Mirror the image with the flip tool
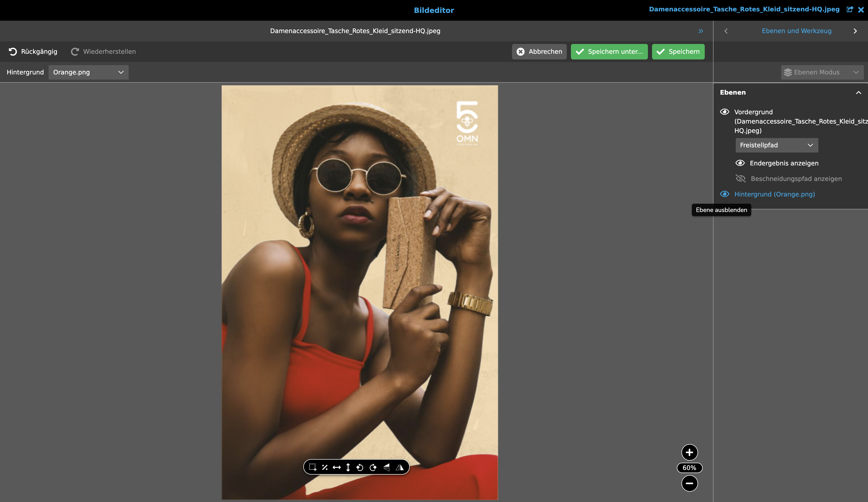868x502 pixels. coord(400,467)
